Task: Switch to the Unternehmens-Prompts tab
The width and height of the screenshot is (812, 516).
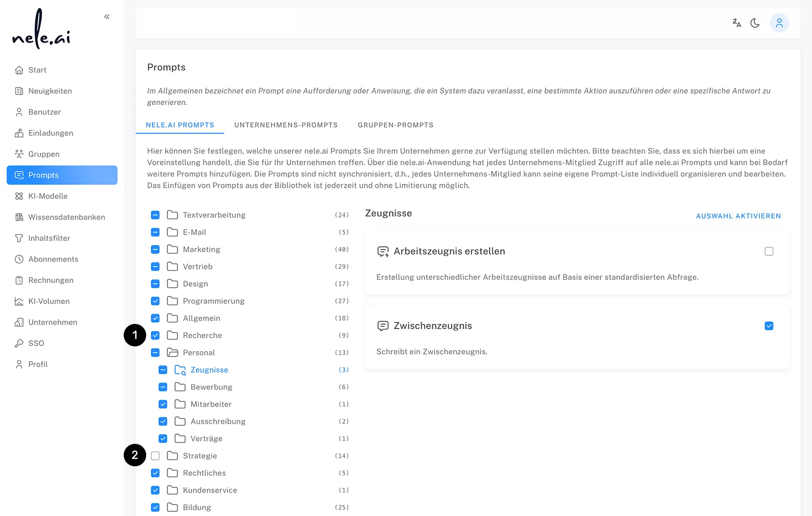Action: [286, 125]
